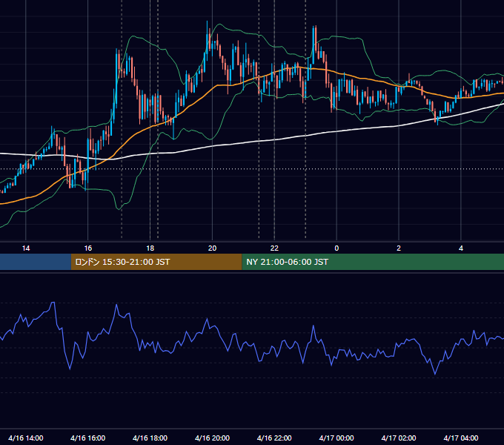
Task: Click the 4/17 04:00 date label
Action: coord(461,438)
